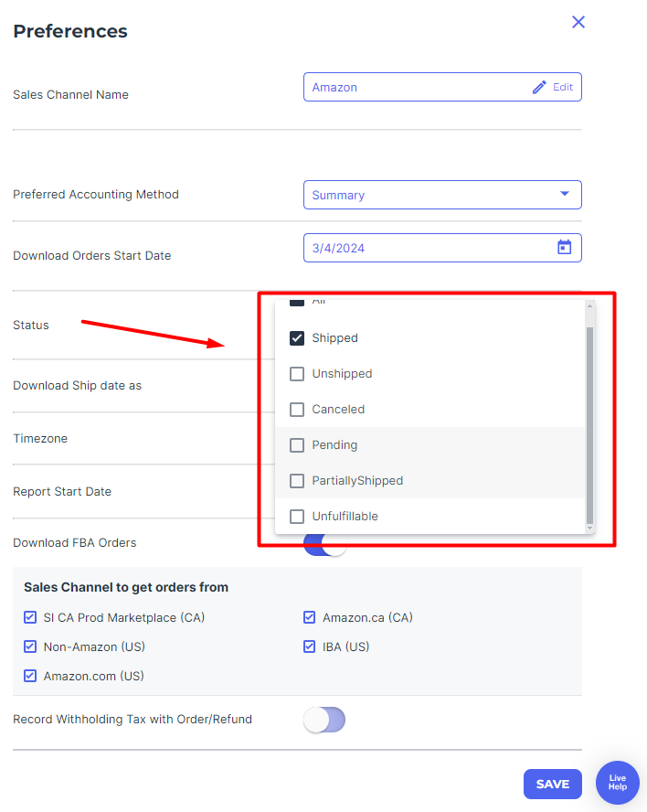Screen dimensions: 647x812
Task: Uncheck Amazon.ca (CA) sales channel
Action: (x=310, y=617)
